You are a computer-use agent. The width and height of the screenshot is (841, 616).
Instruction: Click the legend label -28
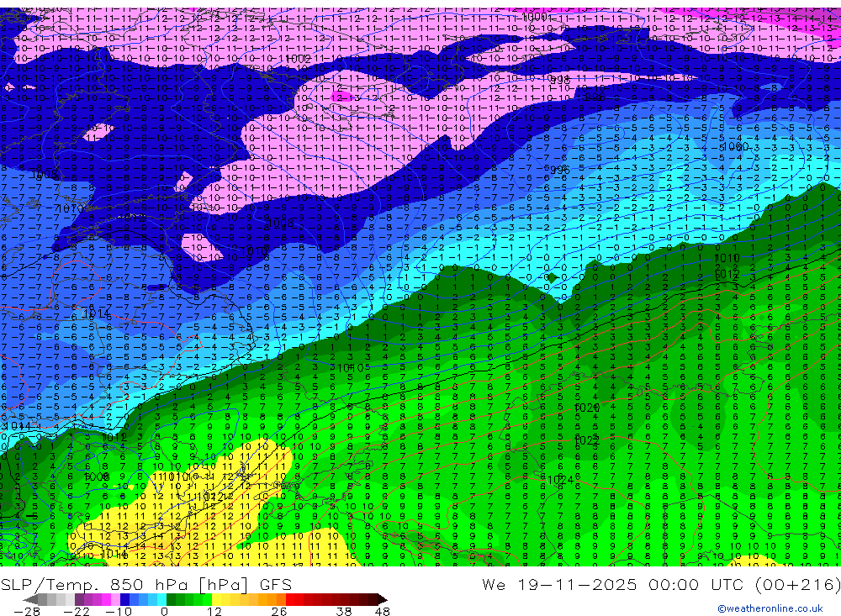[26, 611]
